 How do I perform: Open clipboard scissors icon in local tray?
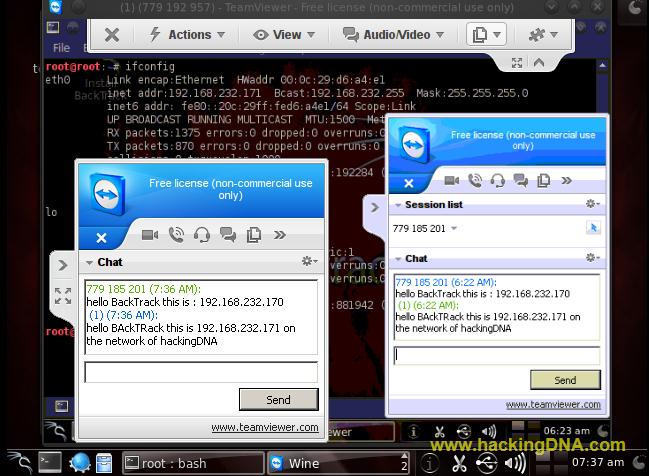459,463
